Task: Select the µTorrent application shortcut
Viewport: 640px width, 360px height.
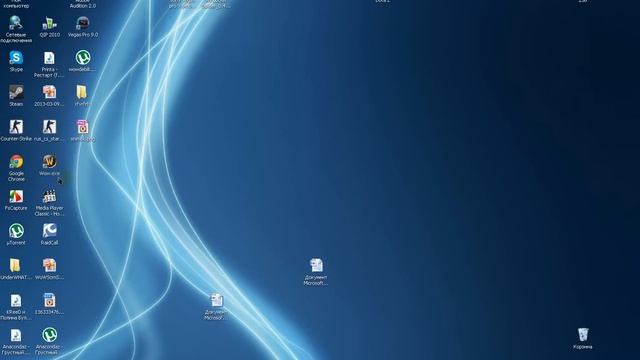Action: tap(16, 231)
